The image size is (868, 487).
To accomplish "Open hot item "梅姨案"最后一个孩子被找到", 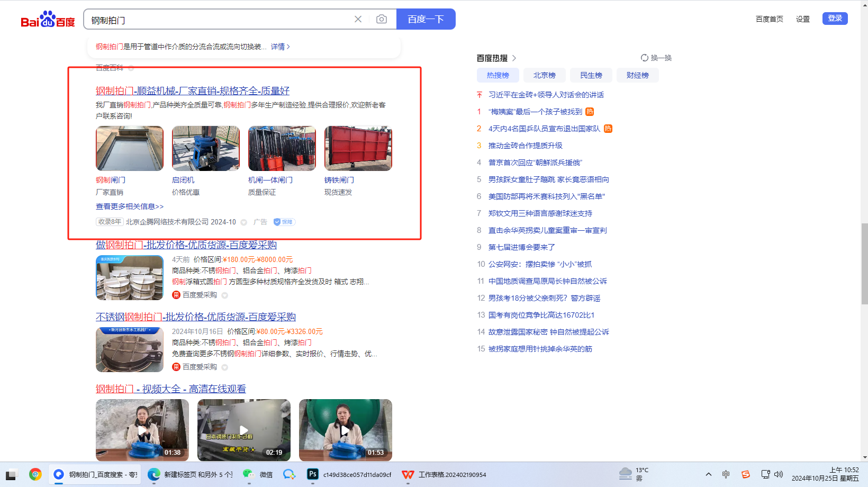I will [535, 112].
